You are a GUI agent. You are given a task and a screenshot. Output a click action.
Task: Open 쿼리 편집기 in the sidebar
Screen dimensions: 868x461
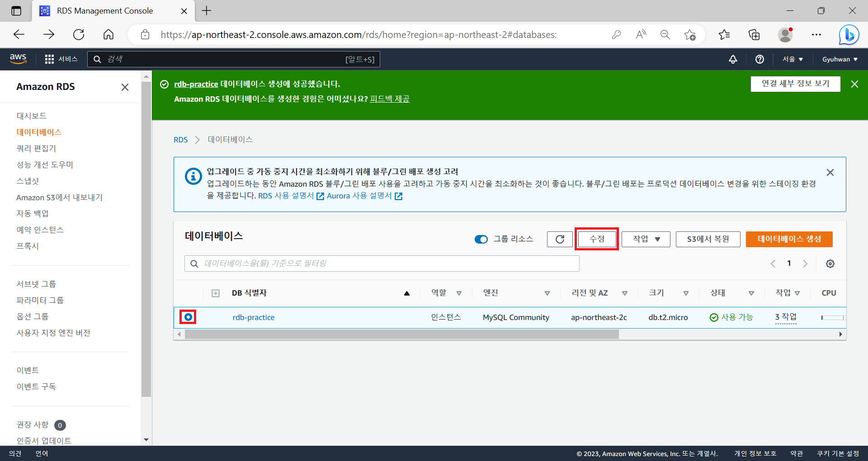pyautogui.click(x=36, y=149)
